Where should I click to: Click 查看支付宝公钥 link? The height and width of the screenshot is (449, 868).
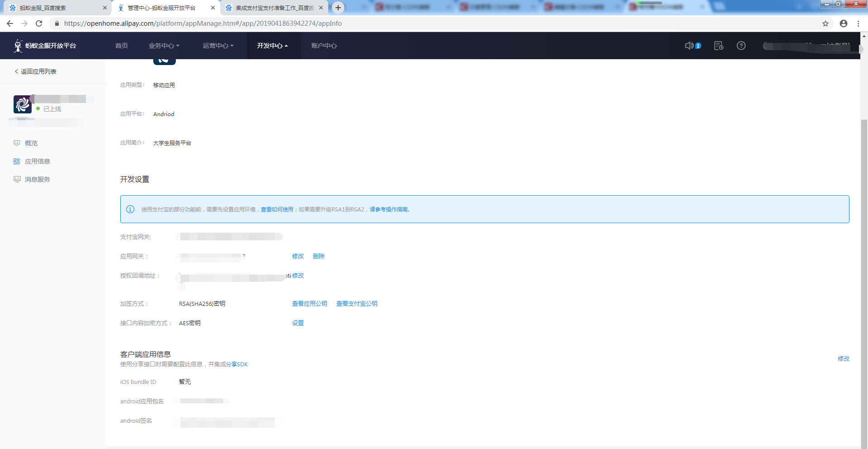pos(357,304)
